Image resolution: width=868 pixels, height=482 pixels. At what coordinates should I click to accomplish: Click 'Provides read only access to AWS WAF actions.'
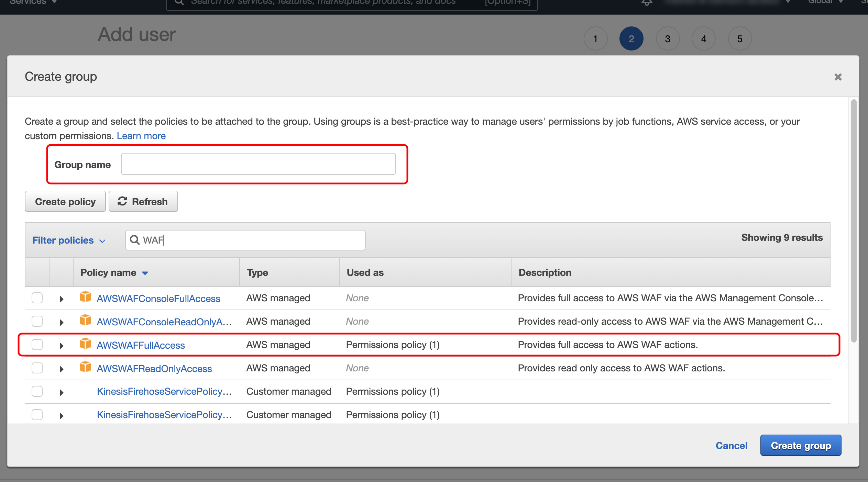tap(622, 368)
